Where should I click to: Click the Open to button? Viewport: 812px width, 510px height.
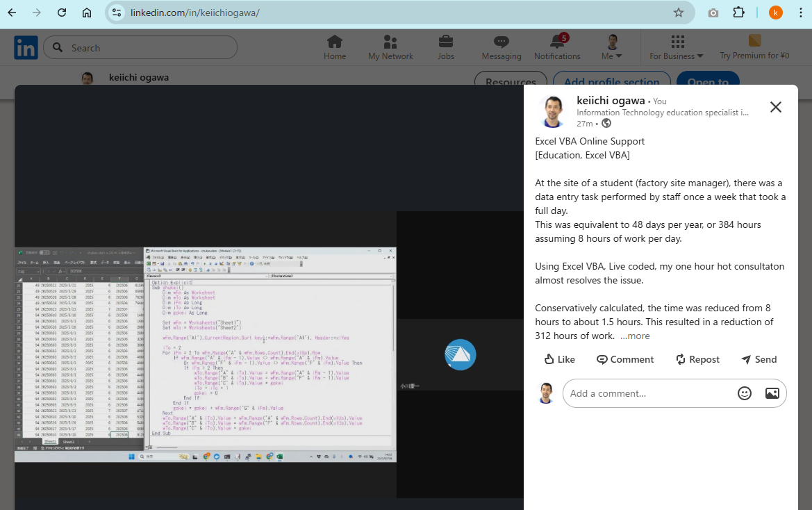click(x=708, y=82)
